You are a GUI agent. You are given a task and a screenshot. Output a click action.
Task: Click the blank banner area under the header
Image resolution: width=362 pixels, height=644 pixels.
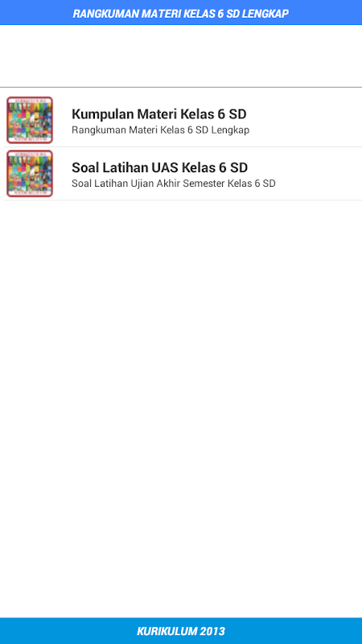pyautogui.click(x=181, y=56)
